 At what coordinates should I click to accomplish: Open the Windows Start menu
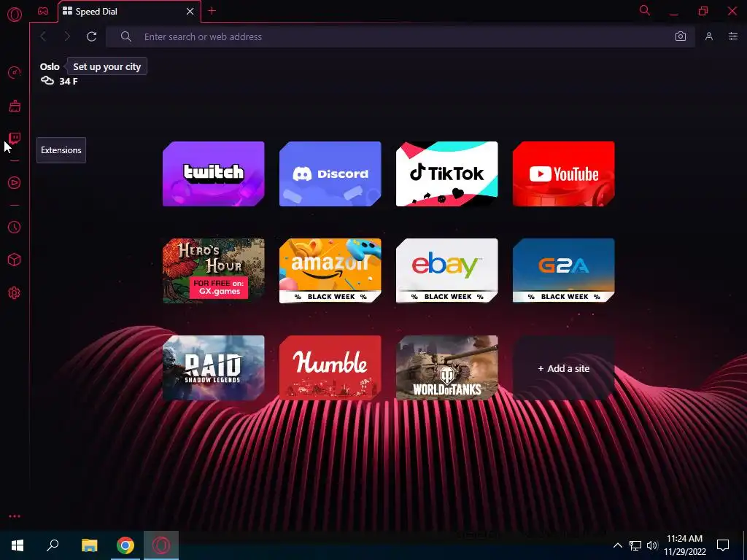(18, 545)
